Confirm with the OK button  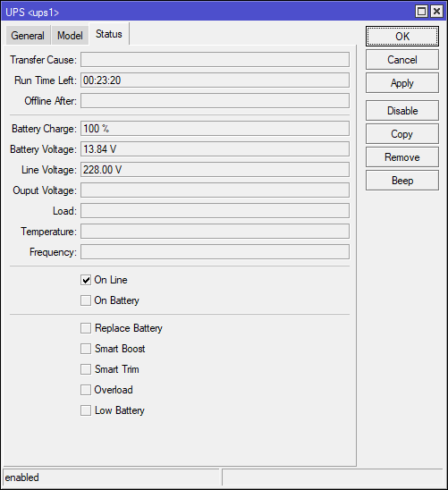[x=402, y=37]
